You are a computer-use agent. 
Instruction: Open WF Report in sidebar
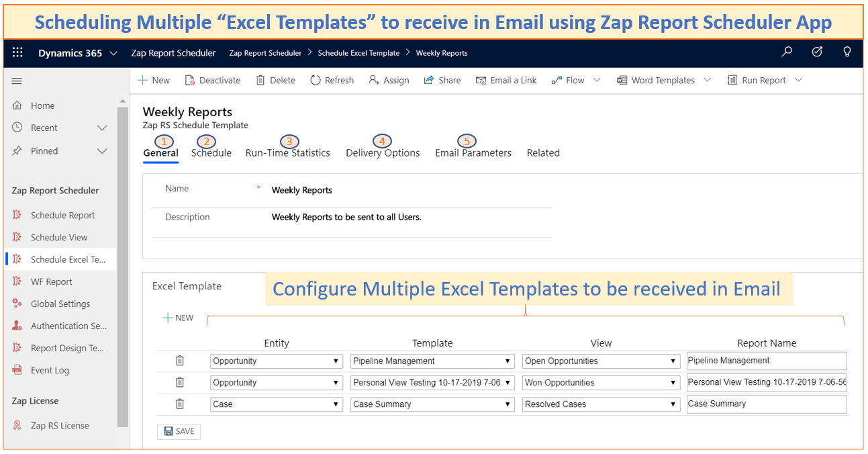click(51, 282)
